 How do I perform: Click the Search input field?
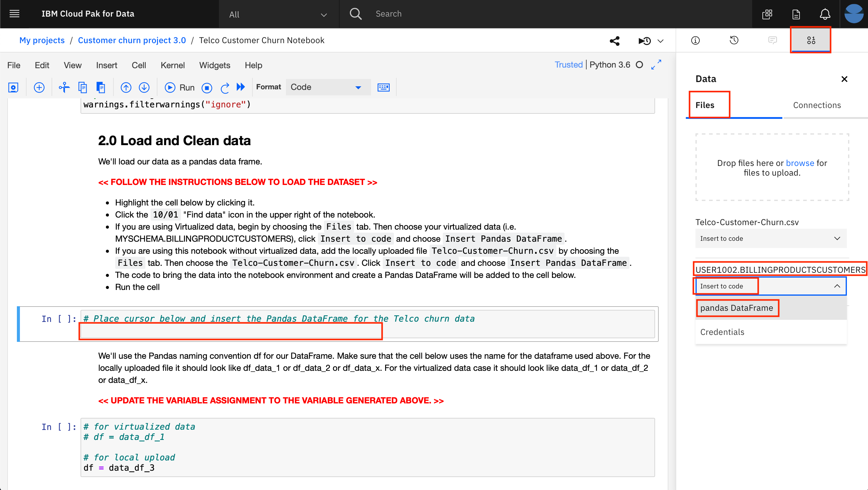coord(539,14)
